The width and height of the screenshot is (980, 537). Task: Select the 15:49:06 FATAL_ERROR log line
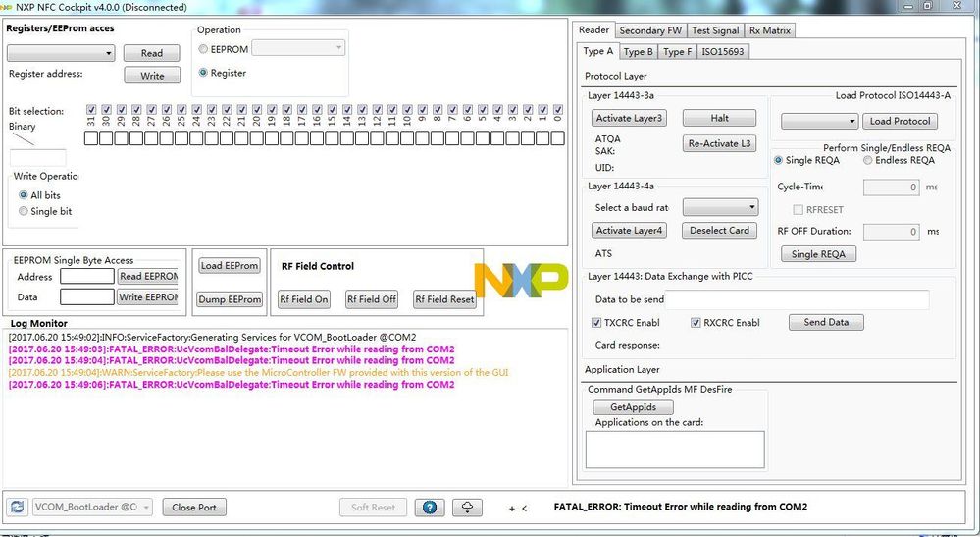[x=232, y=385]
